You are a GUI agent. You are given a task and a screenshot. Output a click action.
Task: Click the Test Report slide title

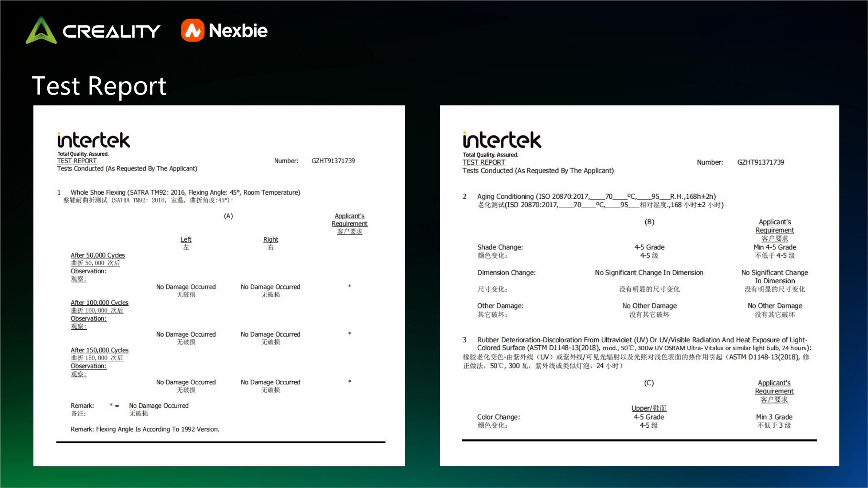tap(99, 86)
